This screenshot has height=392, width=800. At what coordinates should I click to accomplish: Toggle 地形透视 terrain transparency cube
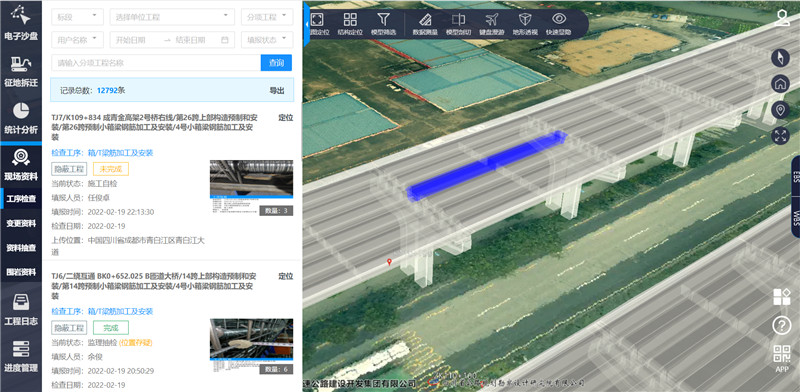coord(525,24)
